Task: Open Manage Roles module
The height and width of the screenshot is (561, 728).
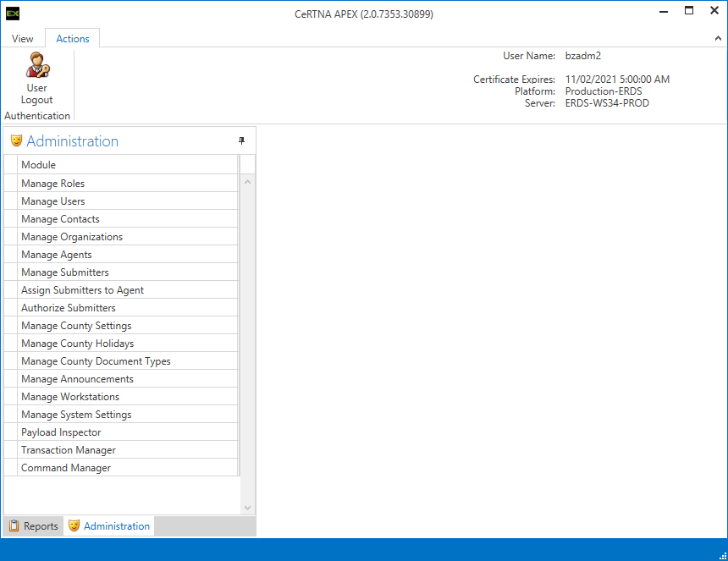Action: (x=52, y=184)
